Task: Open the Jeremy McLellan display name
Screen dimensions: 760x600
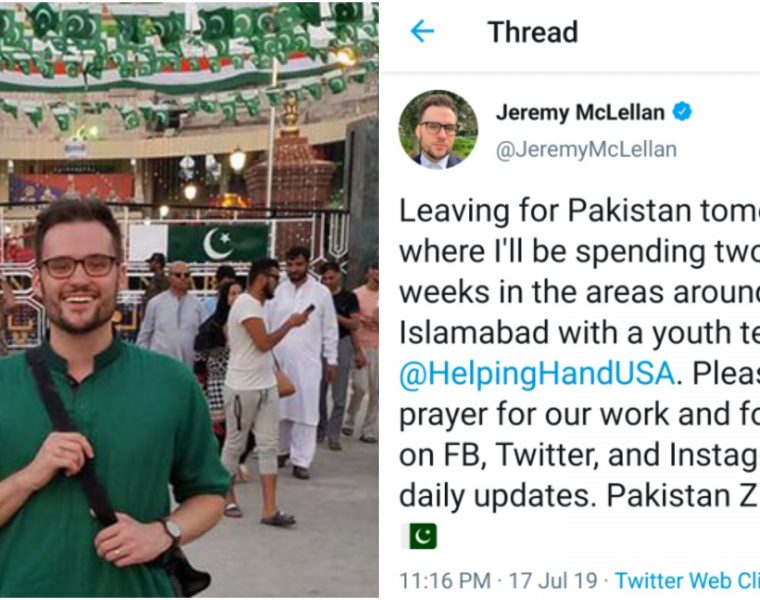Action: 580,112
